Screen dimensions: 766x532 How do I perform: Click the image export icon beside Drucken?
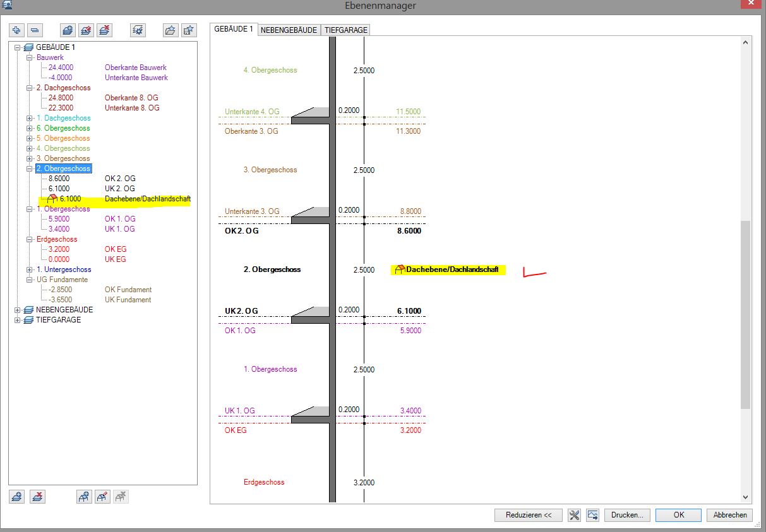592,515
